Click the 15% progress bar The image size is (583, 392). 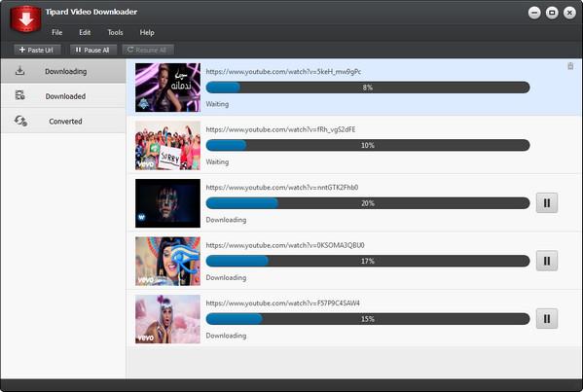(x=368, y=319)
